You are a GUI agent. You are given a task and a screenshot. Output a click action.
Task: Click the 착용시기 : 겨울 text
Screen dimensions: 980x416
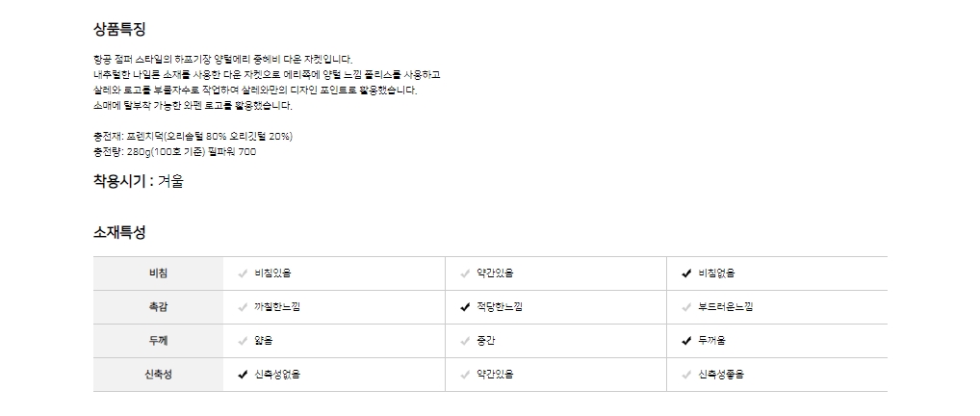click(x=138, y=181)
